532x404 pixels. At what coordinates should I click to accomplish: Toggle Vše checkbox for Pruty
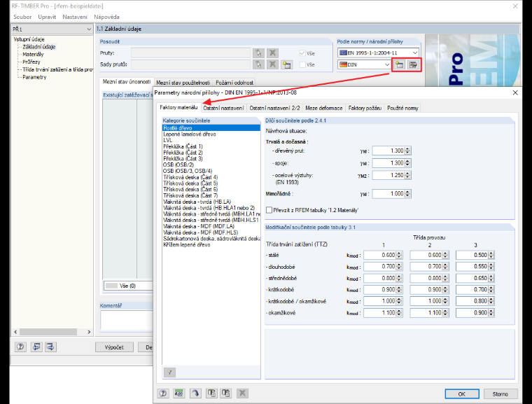[x=302, y=53]
